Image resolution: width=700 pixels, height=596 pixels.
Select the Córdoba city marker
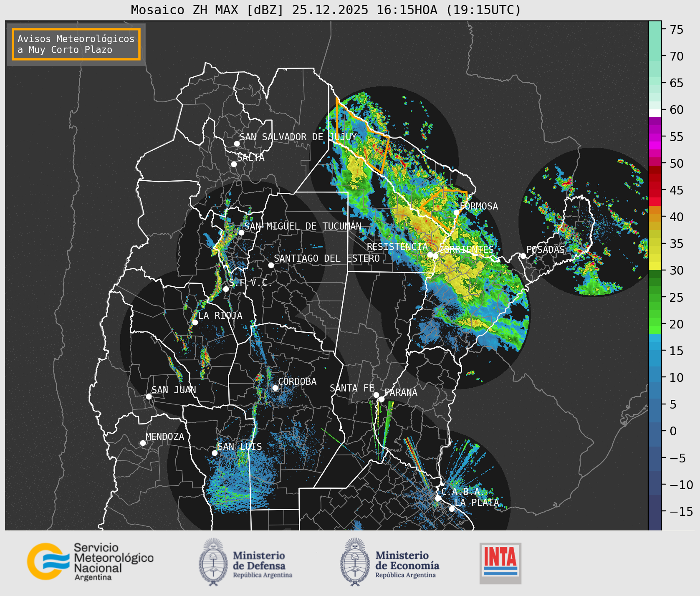(x=275, y=388)
